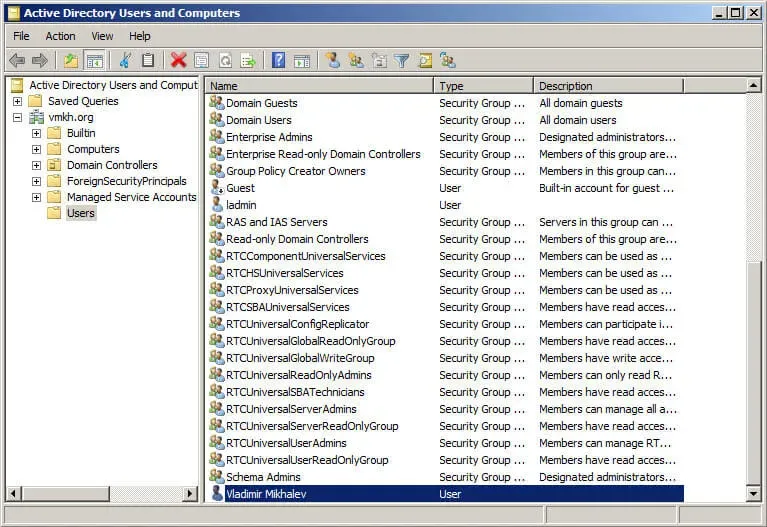Select the Enterprise Admins group
The image size is (767, 527).
pos(269,137)
